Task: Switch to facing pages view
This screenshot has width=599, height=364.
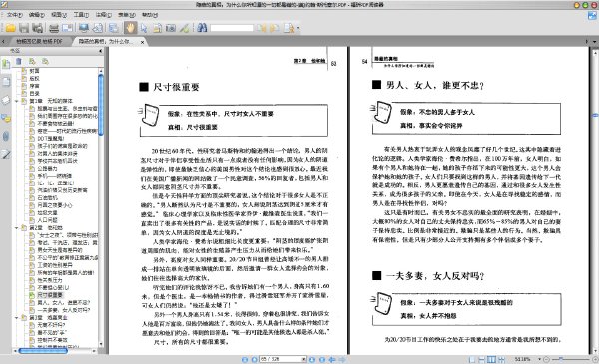Action: (x=492, y=359)
